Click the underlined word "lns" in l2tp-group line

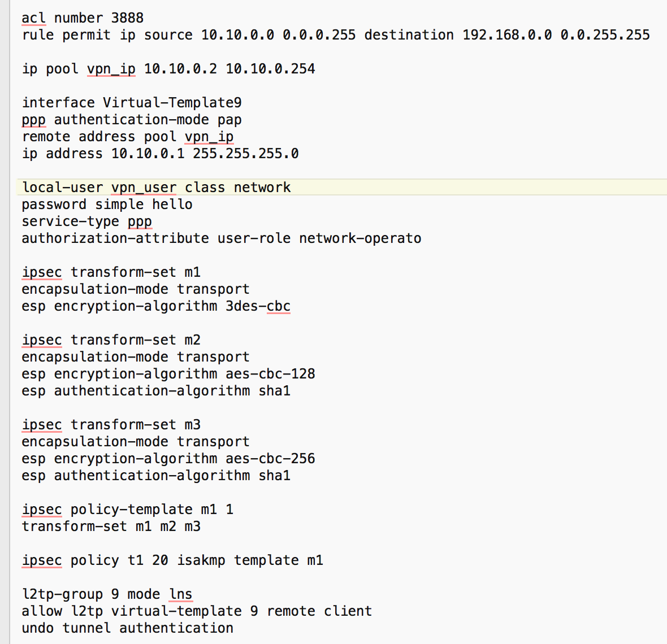[x=181, y=594]
